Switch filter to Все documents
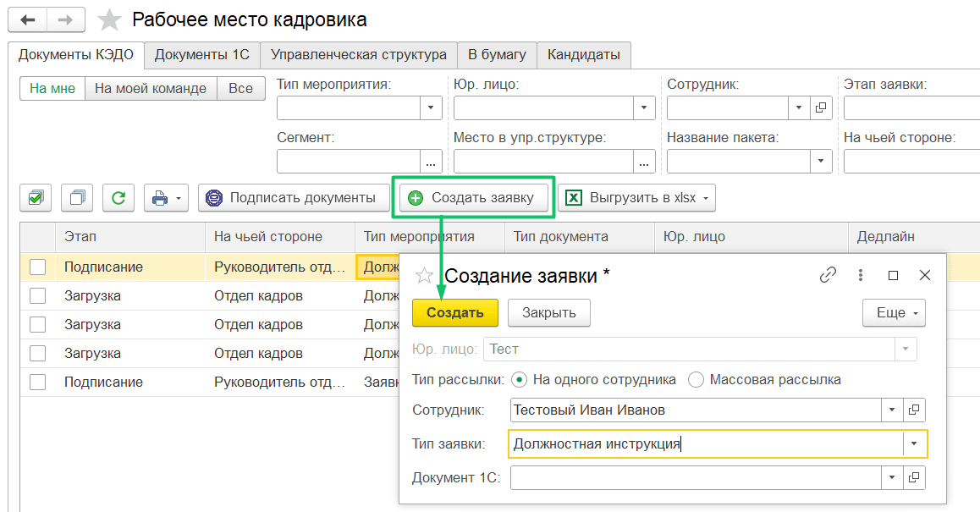Viewport: 980px width, 512px height. pos(240,89)
